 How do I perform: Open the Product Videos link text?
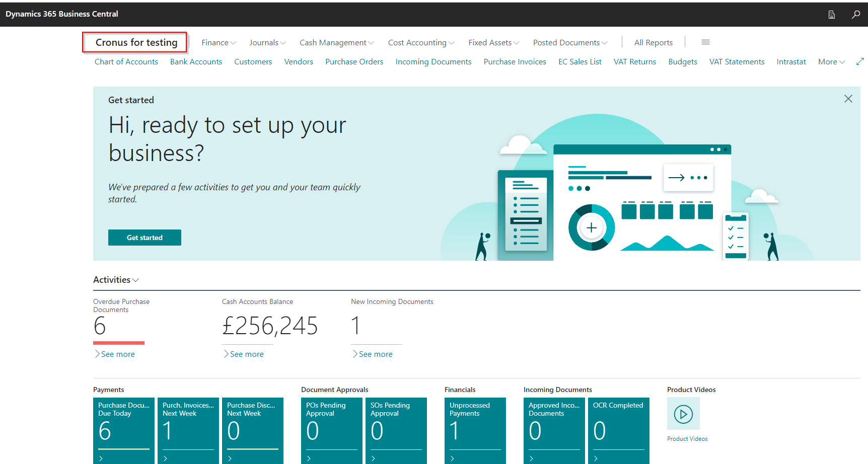click(687, 439)
